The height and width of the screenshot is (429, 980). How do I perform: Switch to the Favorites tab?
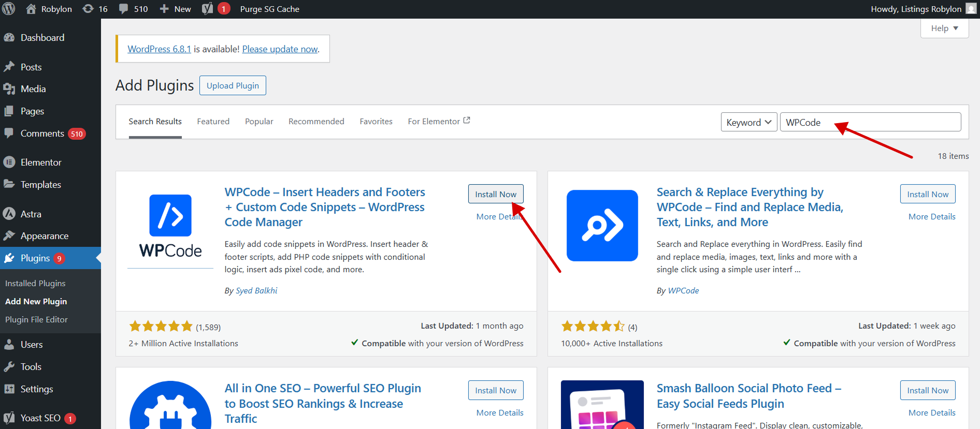point(376,121)
